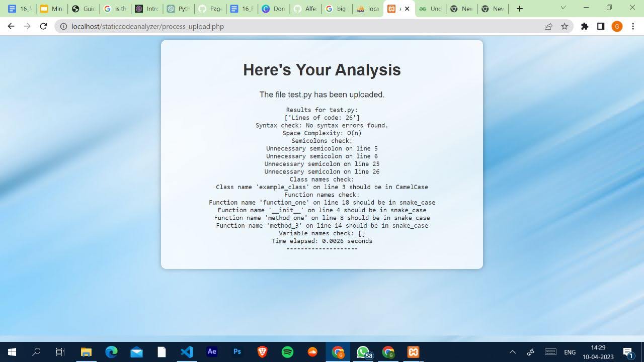Share this page from the address bar

548,26
